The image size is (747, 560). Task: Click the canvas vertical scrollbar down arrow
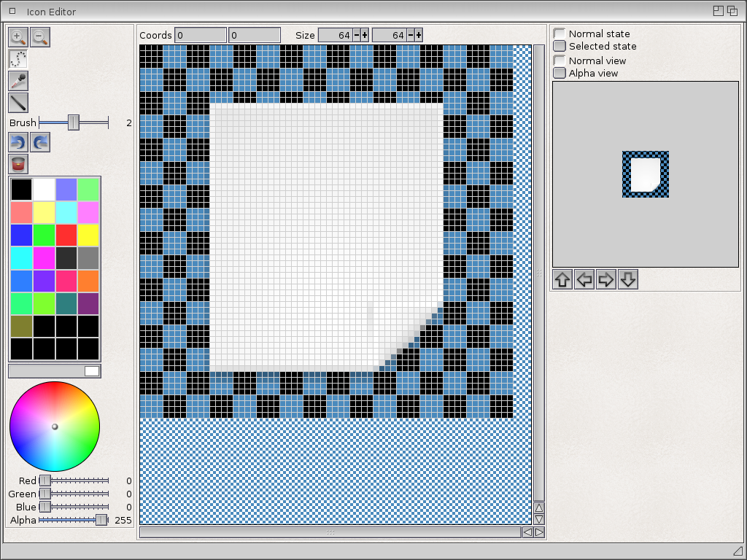coord(539,519)
